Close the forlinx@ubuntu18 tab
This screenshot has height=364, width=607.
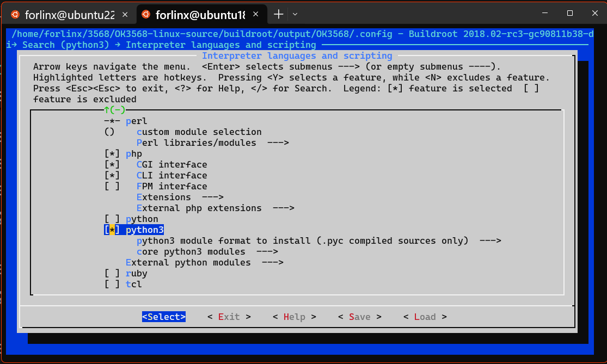pos(256,14)
